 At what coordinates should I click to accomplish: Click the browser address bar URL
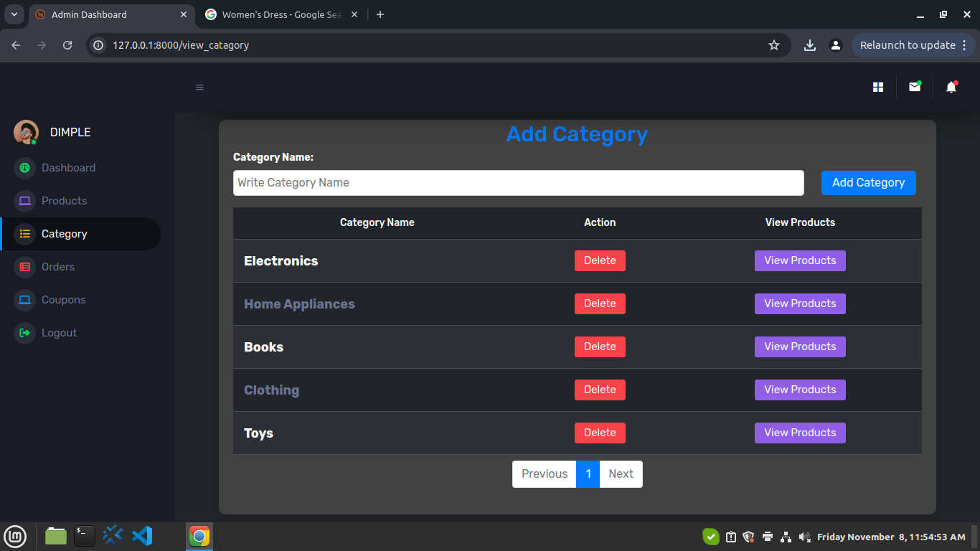pyautogui.click(x=181, y=45)
